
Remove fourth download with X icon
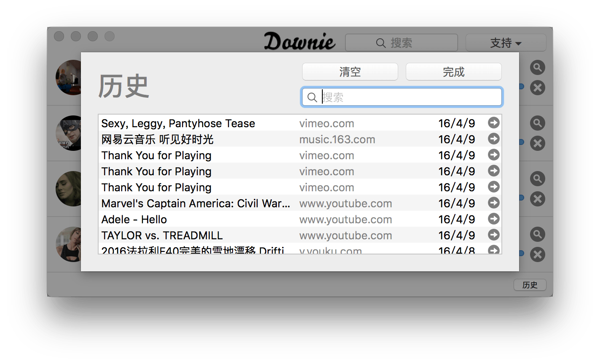click(x=537, y=254)
